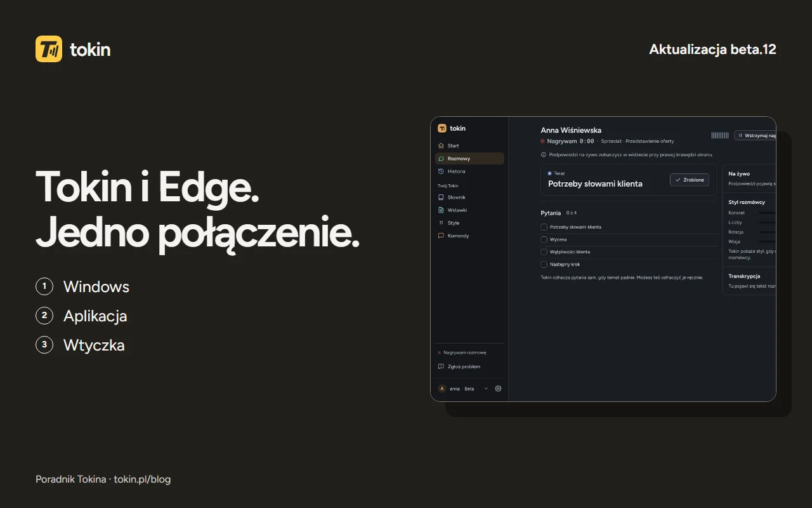
Task: Click the Potrzeby słowami klienta heading card
Action: [x=629, y=180]
